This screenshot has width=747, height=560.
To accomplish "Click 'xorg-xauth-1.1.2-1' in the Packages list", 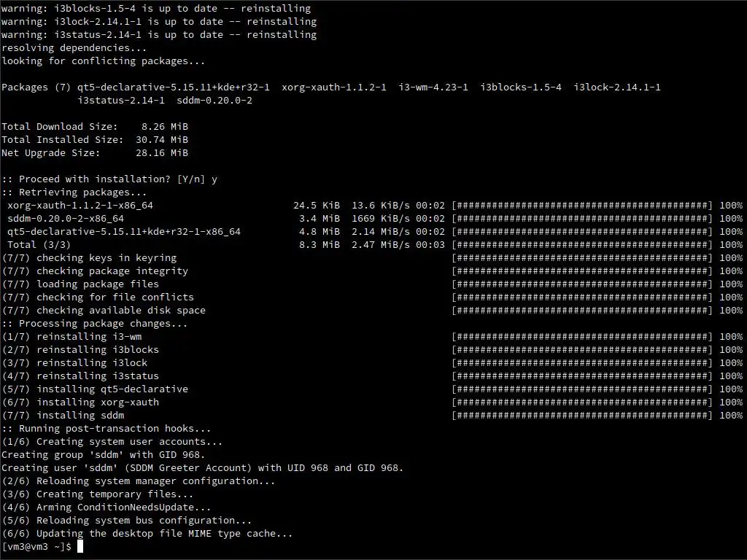I will click(334, 87).
